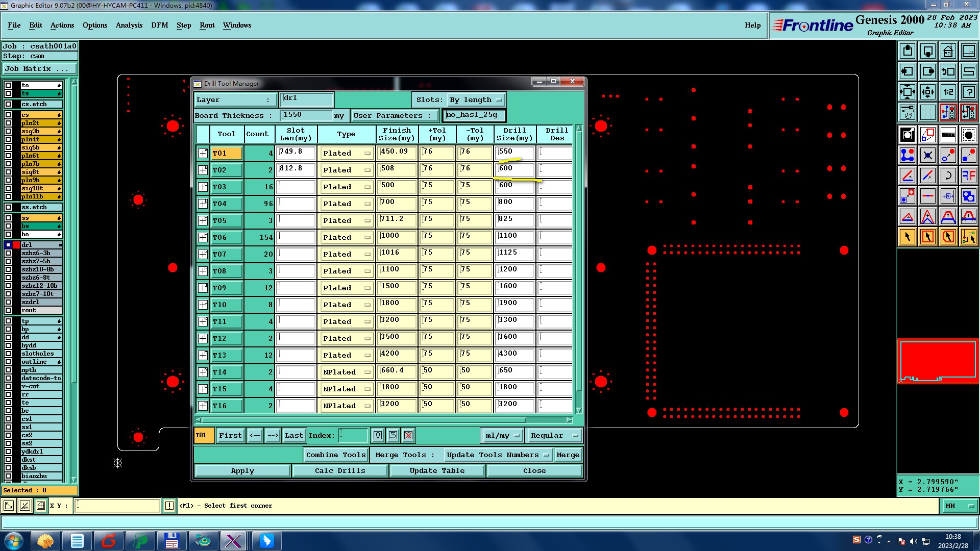
Task: Toggle checkbox for cs.etch layer
Action: pyautogui.click(x=8, y=104)
